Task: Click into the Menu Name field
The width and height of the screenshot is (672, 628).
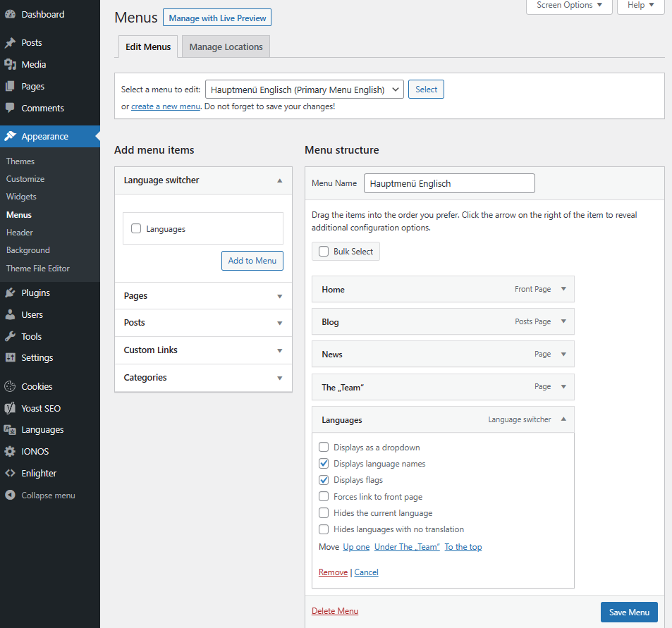Action: point(449,183)
